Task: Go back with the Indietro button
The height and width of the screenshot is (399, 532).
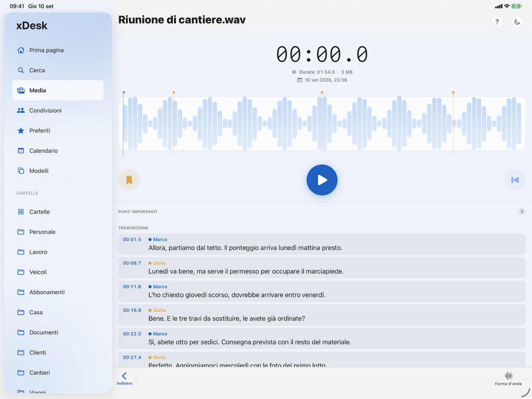Action: click(x=124, y=378)
